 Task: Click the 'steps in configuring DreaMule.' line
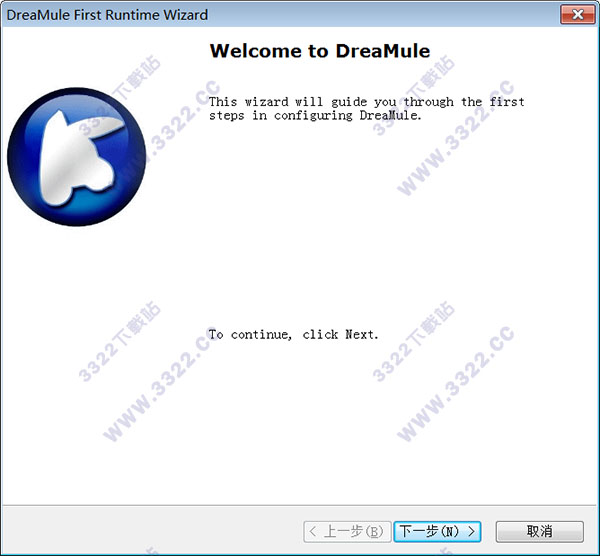pyautogui.click(x=315, y=115)
